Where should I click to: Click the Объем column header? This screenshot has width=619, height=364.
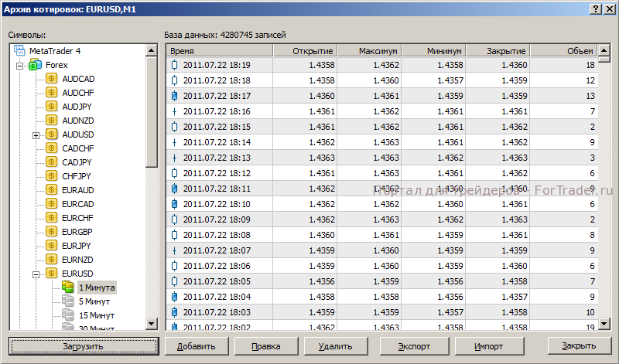(564, 50)
